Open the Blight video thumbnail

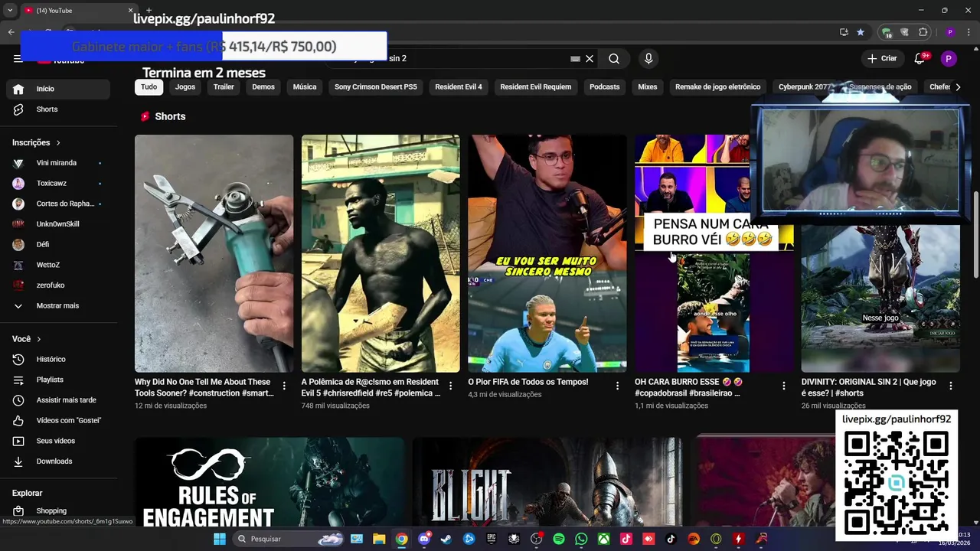click(547, 482)
